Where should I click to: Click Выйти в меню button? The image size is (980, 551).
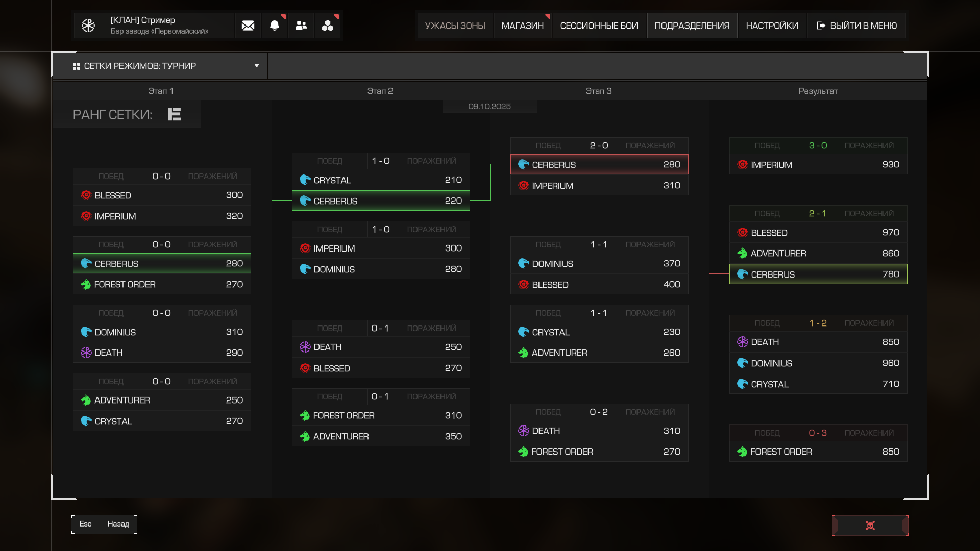(x=856, y=26)
